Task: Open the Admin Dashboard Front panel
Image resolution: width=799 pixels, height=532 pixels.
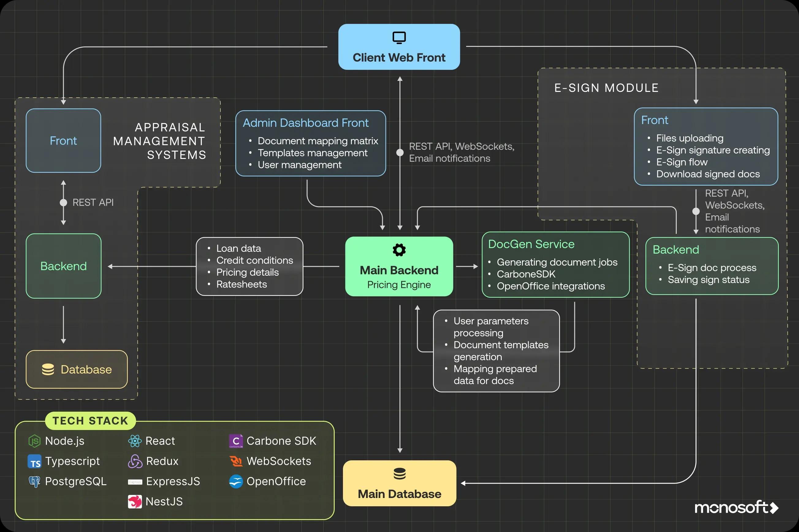Action: click(310, 144)
